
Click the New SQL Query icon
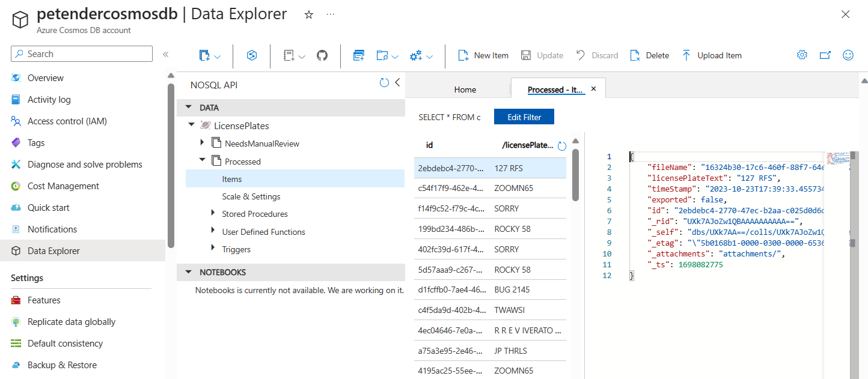click(x=359, y=55)
